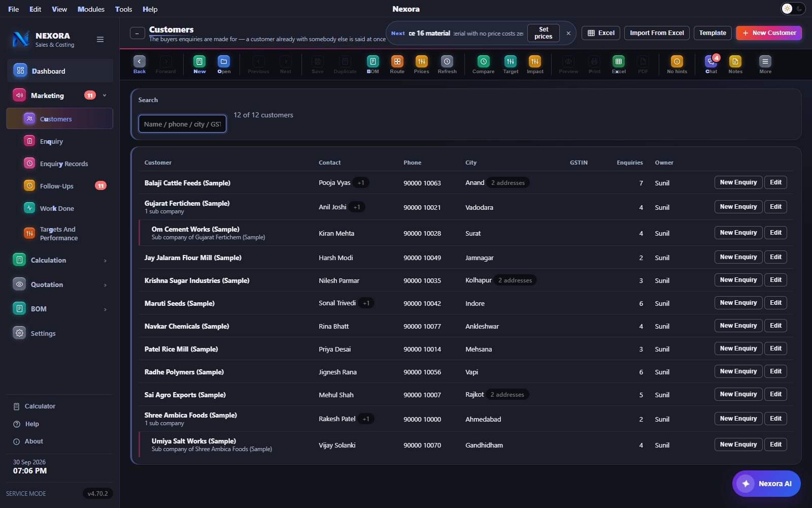Click the New Customer button
The image size is (812, 508).
pyautogui.click(x=768, y=33)
